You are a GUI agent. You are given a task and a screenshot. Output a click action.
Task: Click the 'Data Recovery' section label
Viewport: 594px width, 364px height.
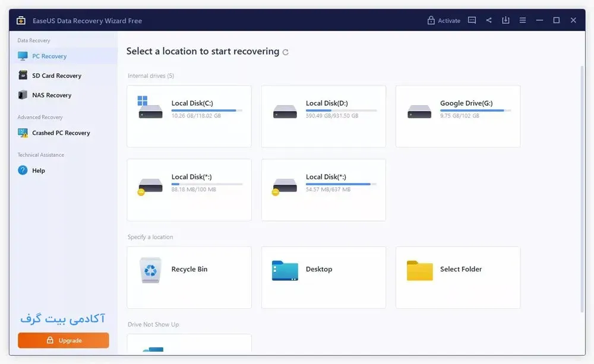[x=34, y=40]
